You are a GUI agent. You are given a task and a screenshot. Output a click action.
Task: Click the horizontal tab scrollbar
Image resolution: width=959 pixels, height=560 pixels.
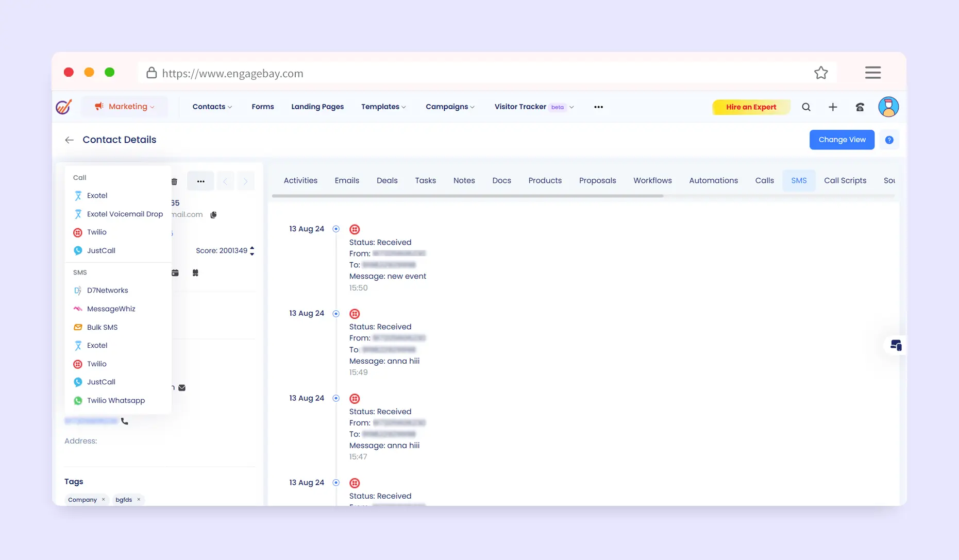tap(467, 196)
